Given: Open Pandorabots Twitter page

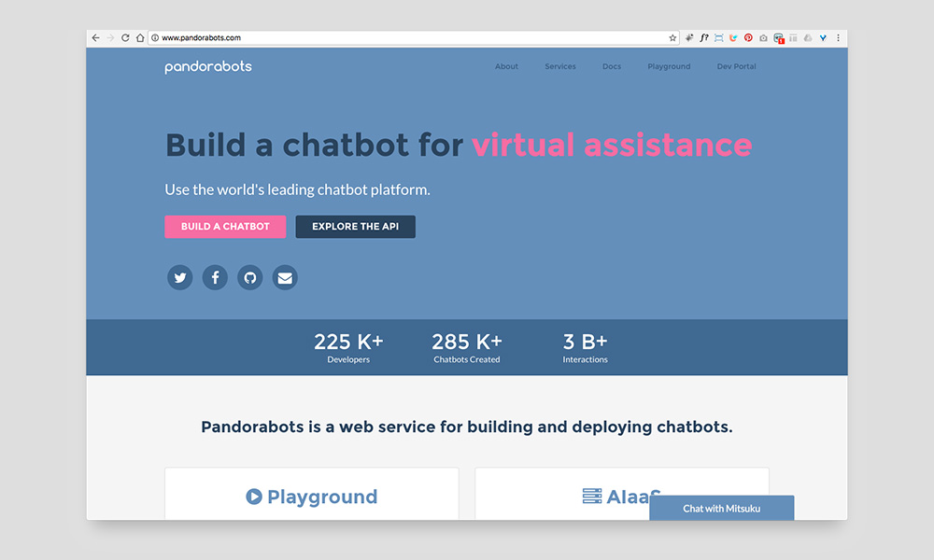Looking at the screenshot, I should tap(180, 277).
